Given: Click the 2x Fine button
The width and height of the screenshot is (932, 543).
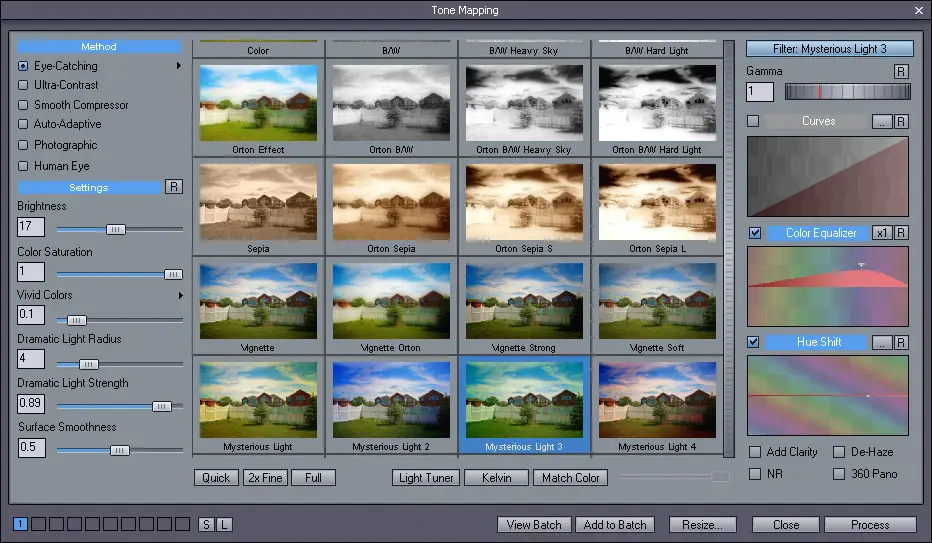Looking at the screenshot, I should coord(265,478).
